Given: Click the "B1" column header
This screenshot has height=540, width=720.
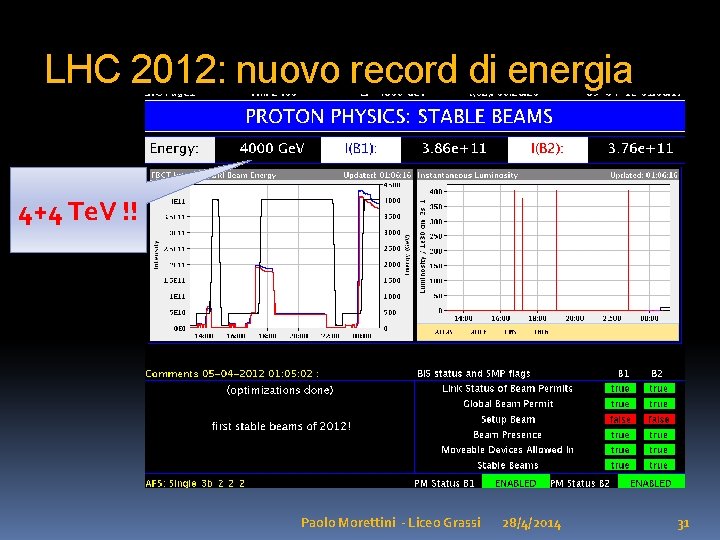Looking at the screenshot, I should (623, 373).
